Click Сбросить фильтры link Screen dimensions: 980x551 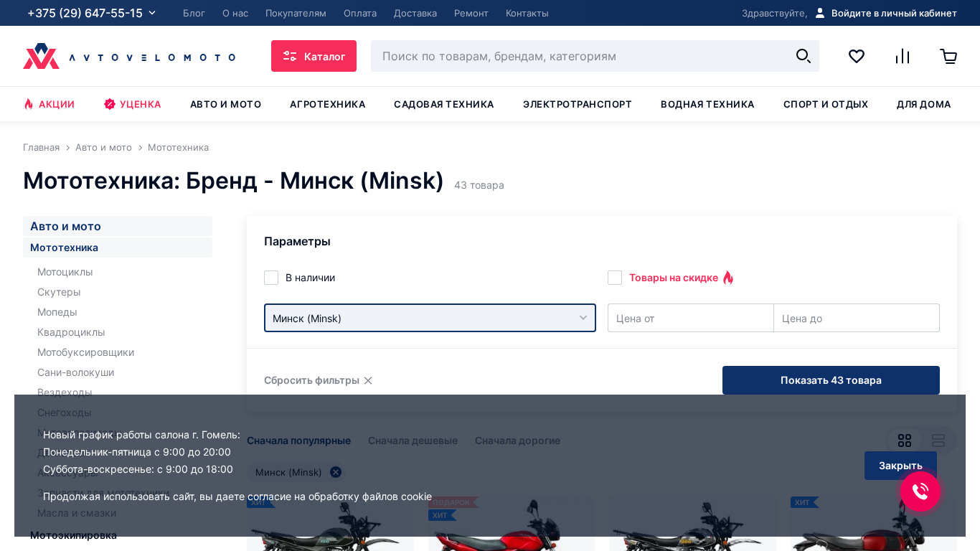pyautogui.click(x=318, y=380)
